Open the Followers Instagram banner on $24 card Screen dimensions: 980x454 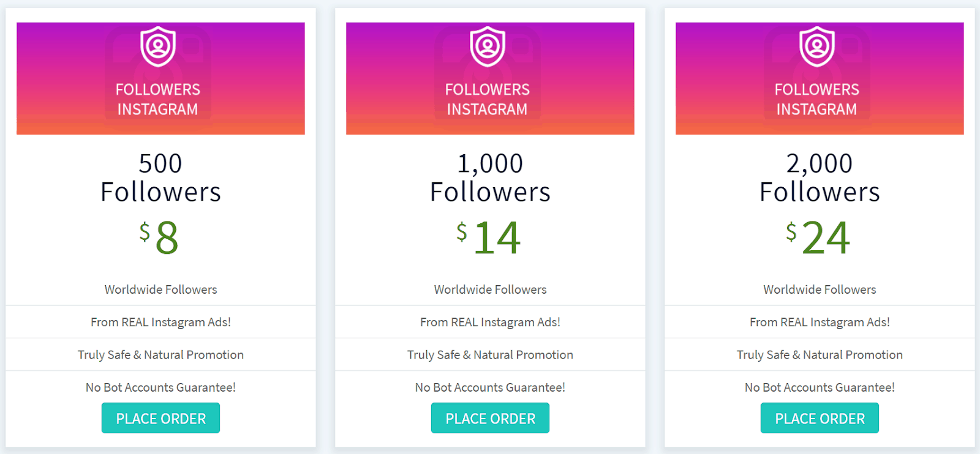tap(820, 78)
